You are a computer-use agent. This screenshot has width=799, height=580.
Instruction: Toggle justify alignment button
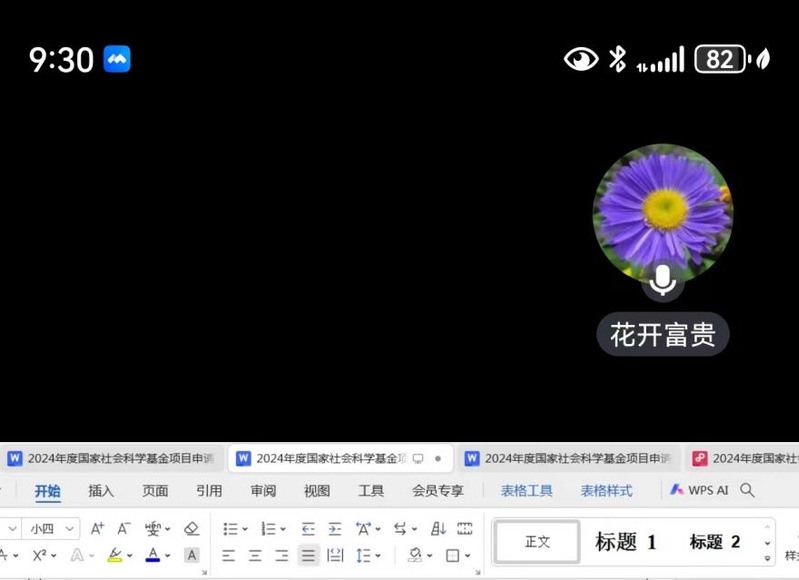[308, 555]
